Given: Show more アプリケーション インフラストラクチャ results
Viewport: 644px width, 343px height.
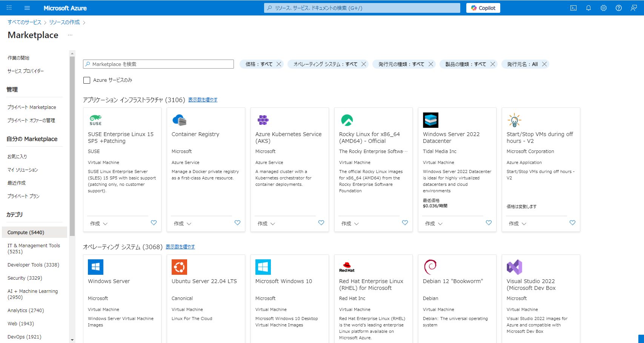Looking at the screenshot, I should (203, 100).
